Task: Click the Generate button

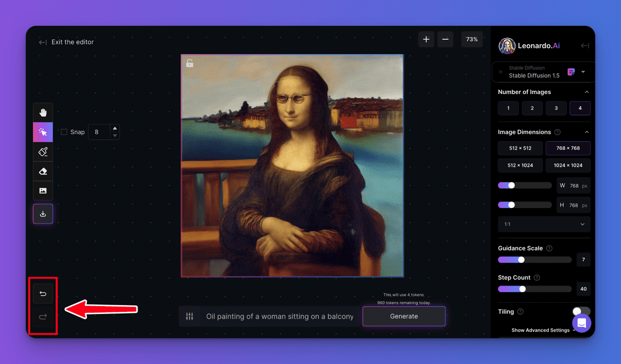Action: point(404,316)
